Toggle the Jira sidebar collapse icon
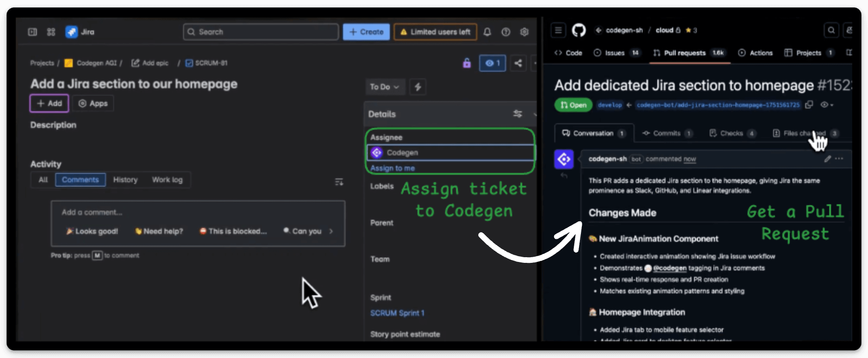 click(32, 32)
